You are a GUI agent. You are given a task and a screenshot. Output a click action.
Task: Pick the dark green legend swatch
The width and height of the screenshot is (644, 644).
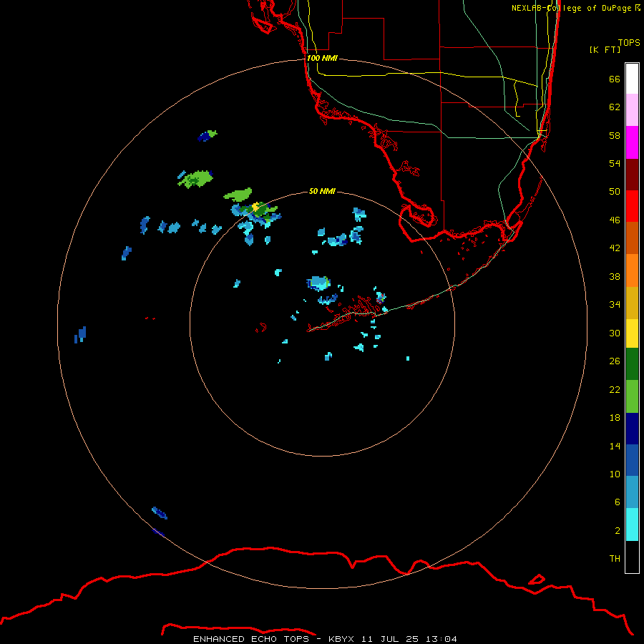click(632, 364)
